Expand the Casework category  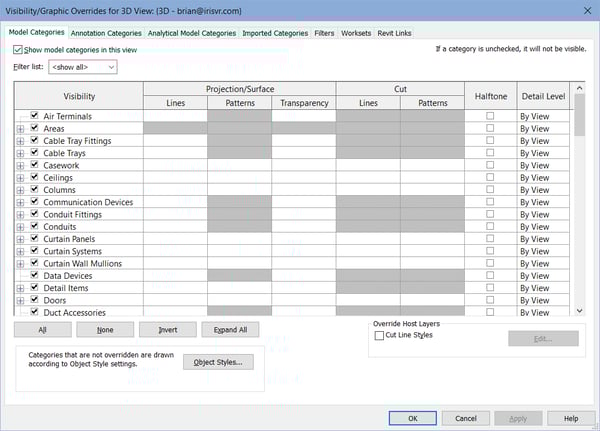pos(21,166)
